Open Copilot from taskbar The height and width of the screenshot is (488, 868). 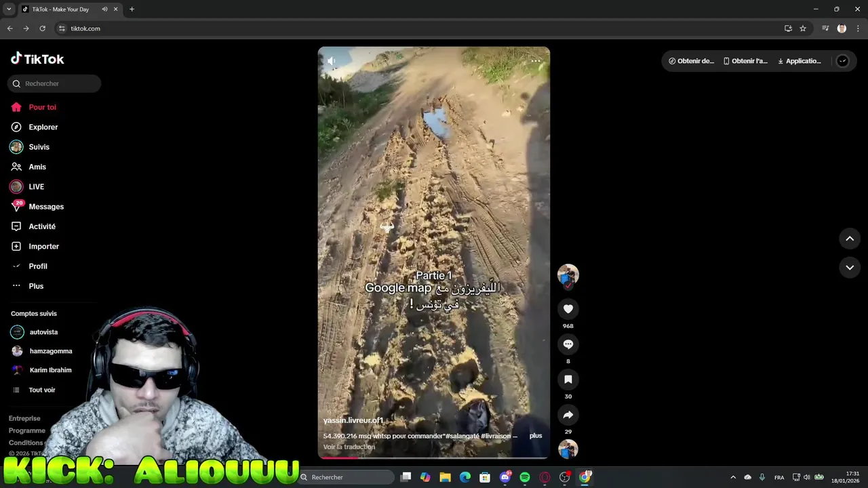[x=425, y=477]
